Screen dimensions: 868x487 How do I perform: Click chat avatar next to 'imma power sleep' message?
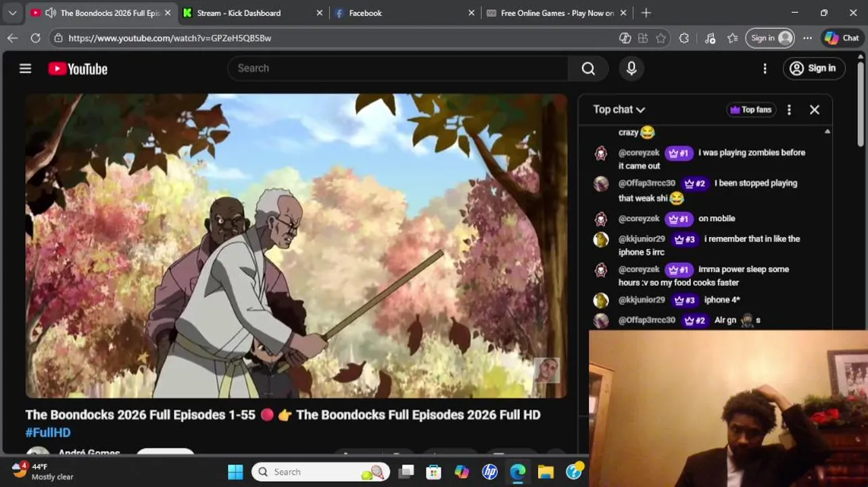tap(600, 270)
